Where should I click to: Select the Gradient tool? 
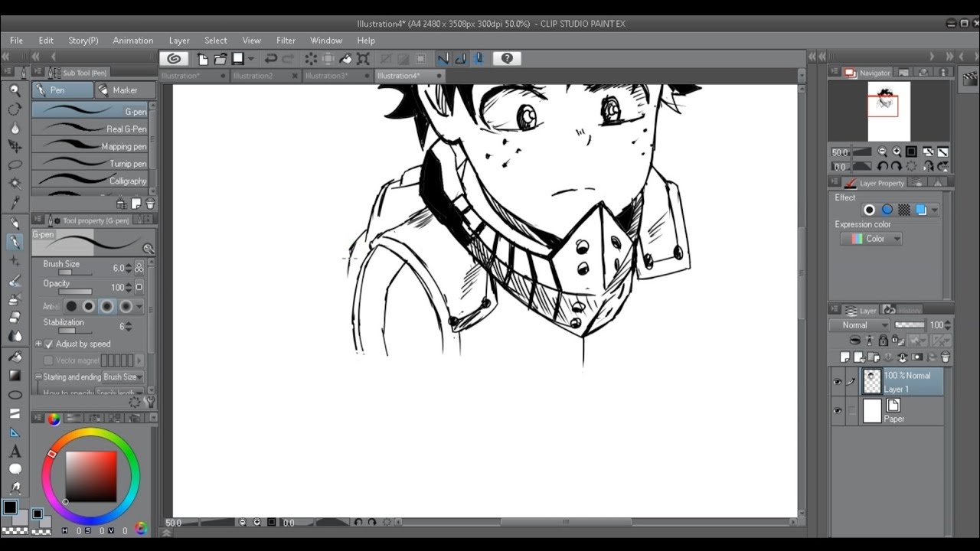point(15,375)
